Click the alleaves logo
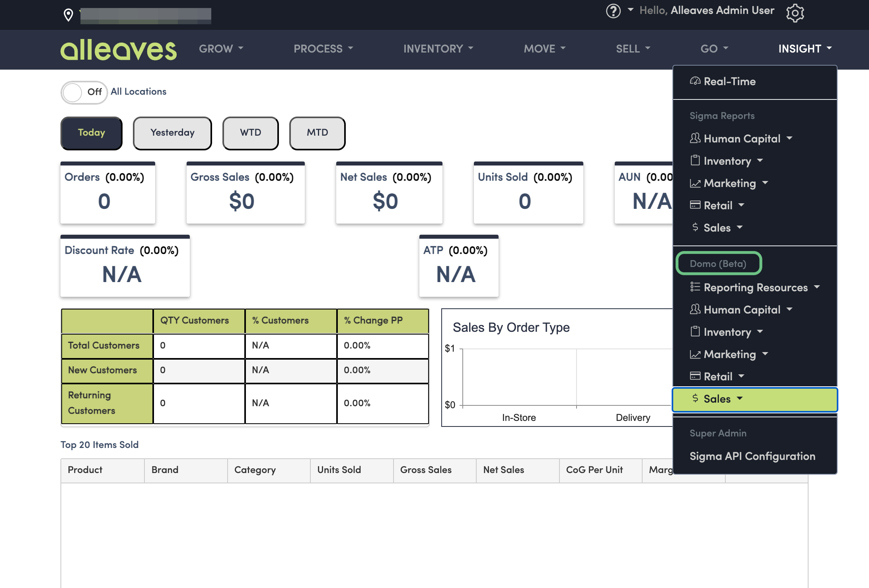 tap(118, 50)
